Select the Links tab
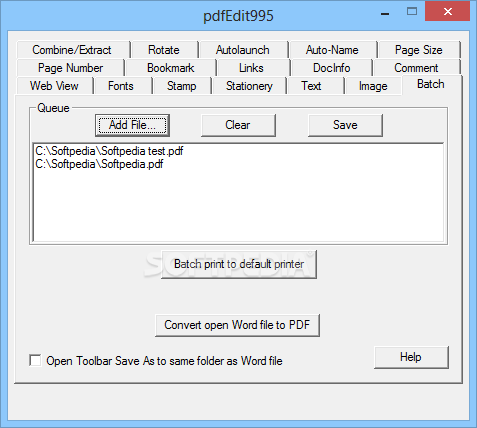The height and width of the screenshot is (428, 477). tap(253, 68)
